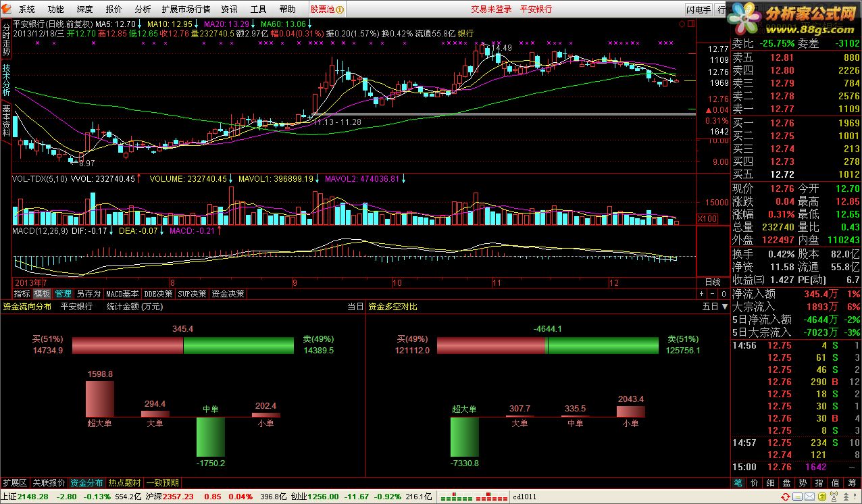862x504 pixels.
Task: Click the 沪深 index value 2357.23
Action: click(178, 497)
